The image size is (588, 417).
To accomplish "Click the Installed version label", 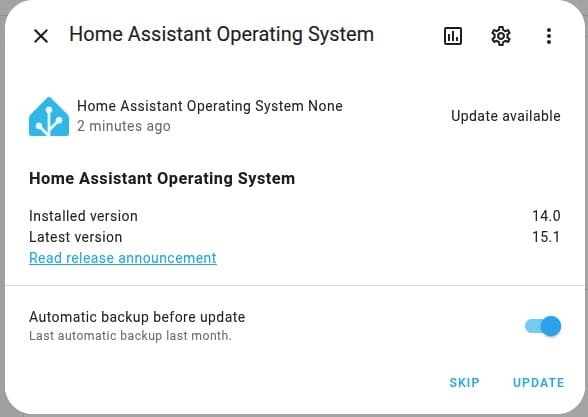I will [x=83, y=216].
